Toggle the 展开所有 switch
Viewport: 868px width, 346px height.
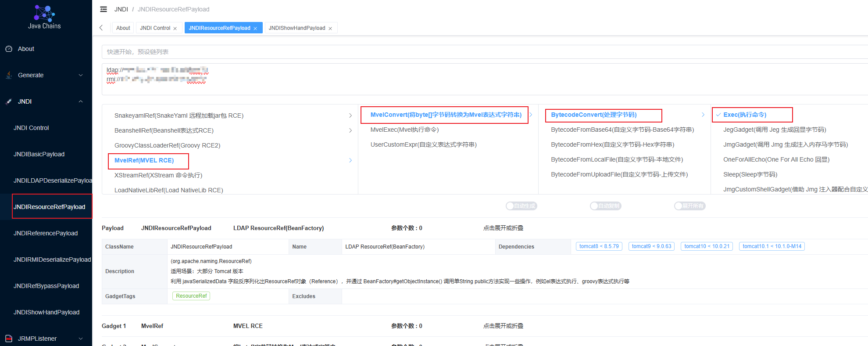pyautogui.click(x=689, y=206)
